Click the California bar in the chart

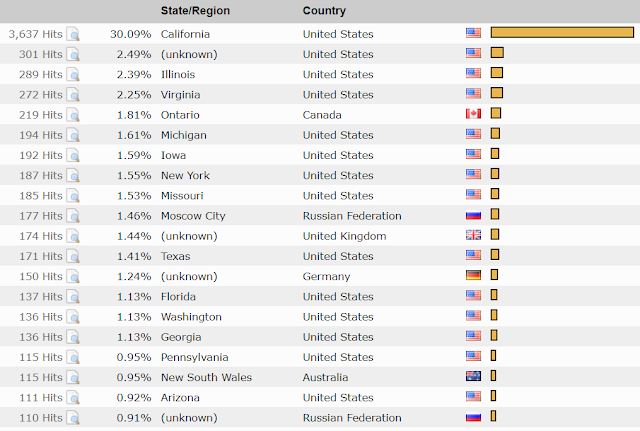click(x=561, y=33)
